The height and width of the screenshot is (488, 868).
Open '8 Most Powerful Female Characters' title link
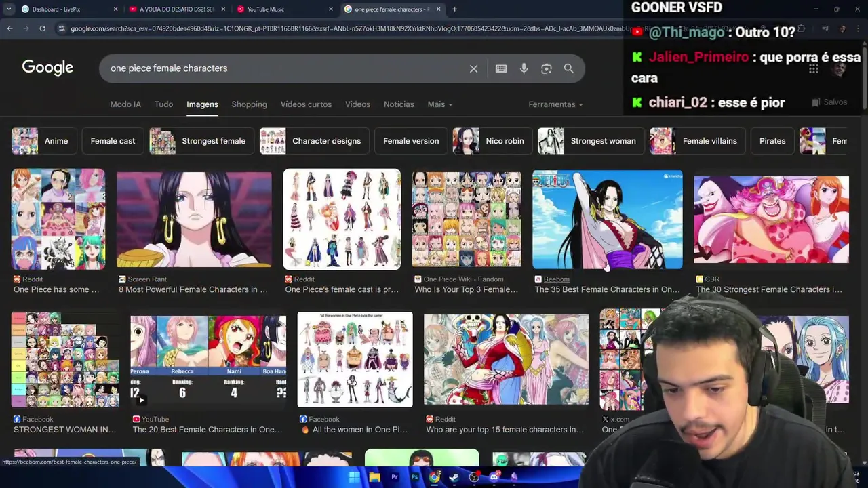(x=193, y=289)
